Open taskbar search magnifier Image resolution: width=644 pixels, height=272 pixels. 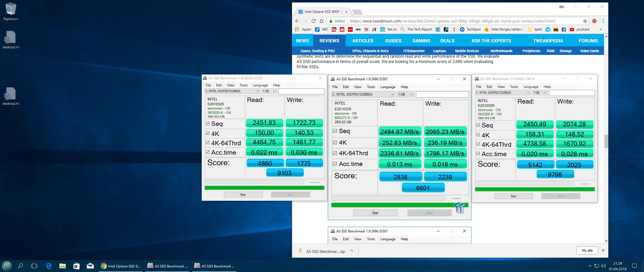click(21, 266)
